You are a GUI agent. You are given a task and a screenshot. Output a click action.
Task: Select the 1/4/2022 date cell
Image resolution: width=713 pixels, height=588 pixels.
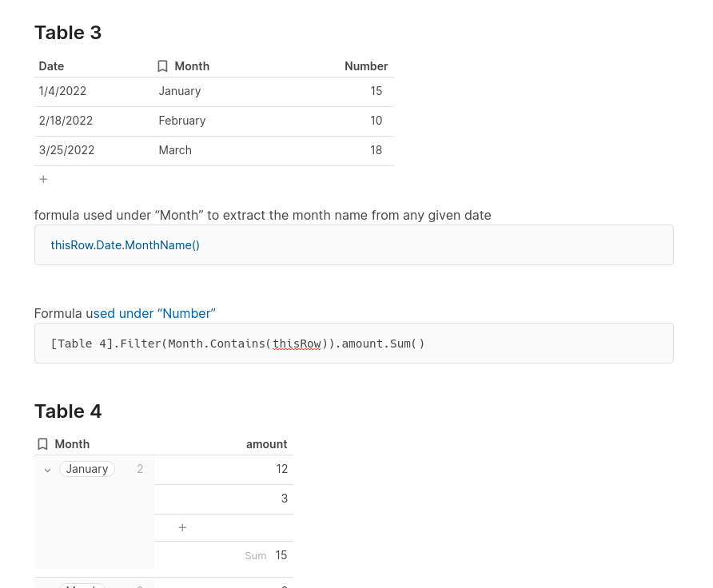pyautogui.click(x=62, y=91)
